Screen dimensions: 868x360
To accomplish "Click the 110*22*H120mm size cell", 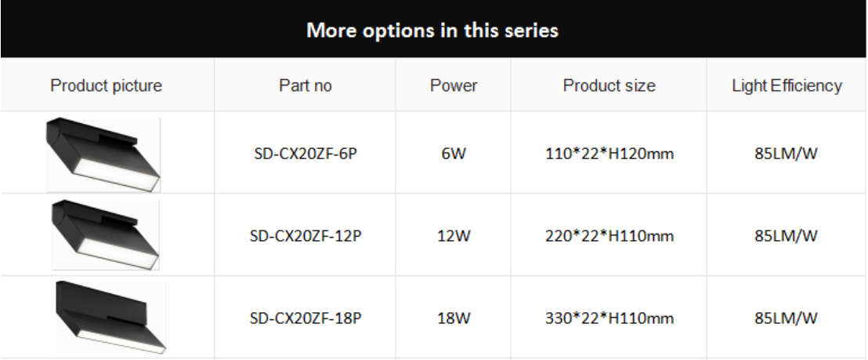I will [x=609, y=154].
